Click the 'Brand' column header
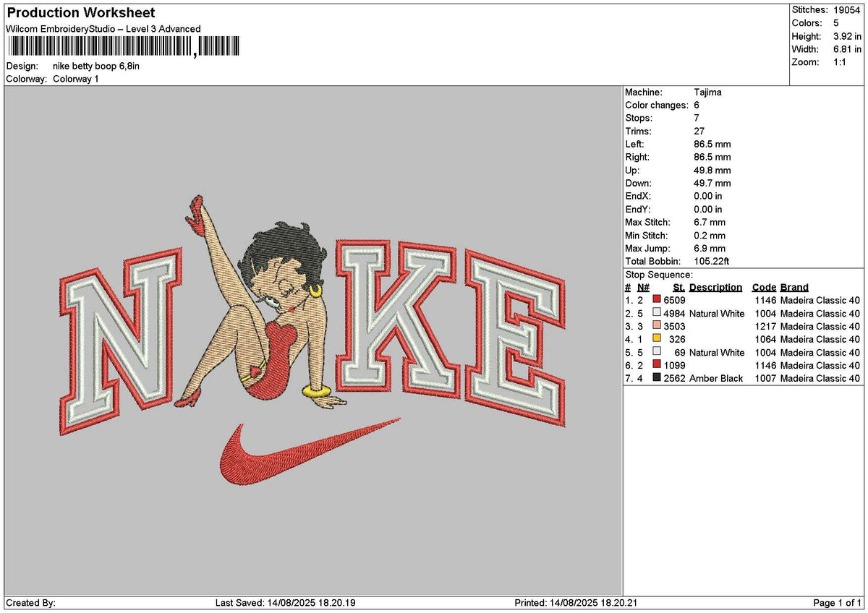 coord(794,287)
